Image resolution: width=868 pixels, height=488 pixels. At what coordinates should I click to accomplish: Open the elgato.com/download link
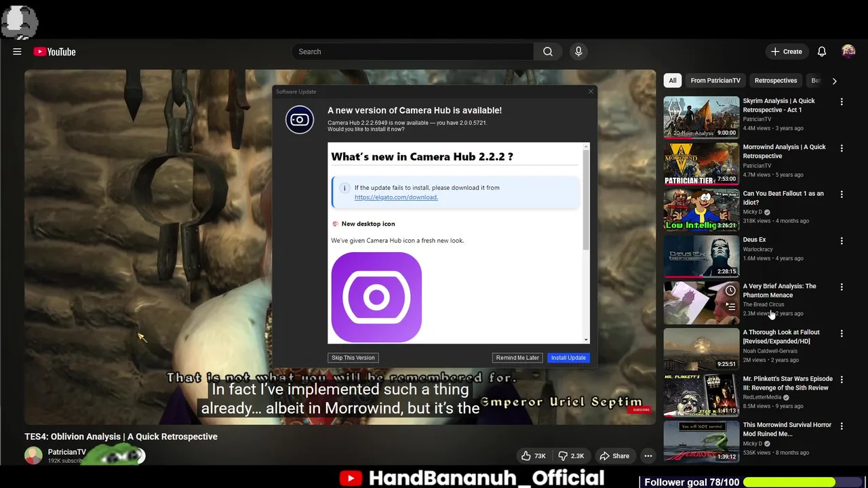396,197
